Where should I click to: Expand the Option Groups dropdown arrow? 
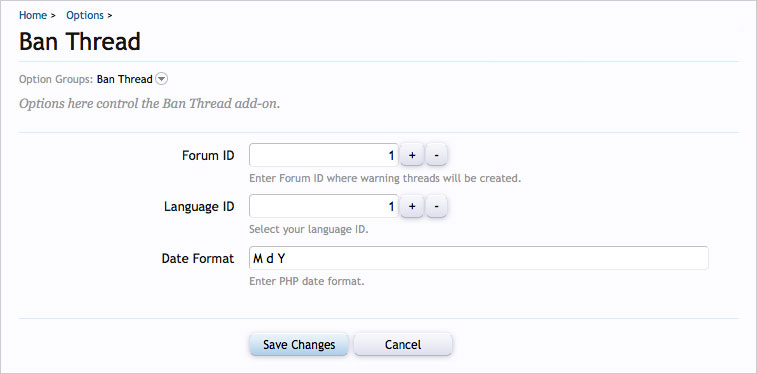coord(162,79)
